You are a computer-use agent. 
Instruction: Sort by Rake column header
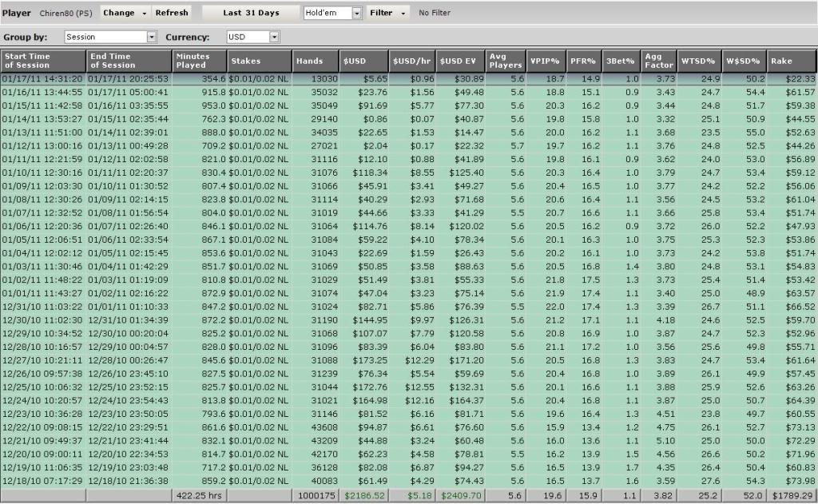click(792, 61)
